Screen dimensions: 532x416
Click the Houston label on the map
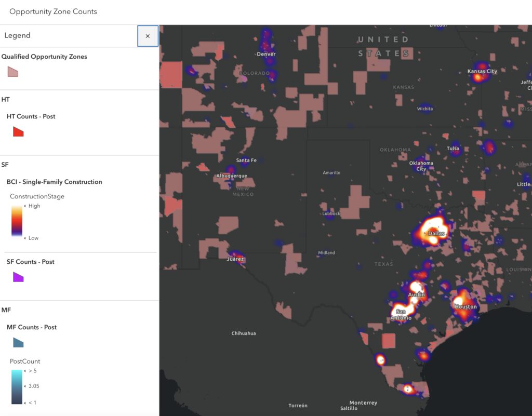[x=465, y=306]
